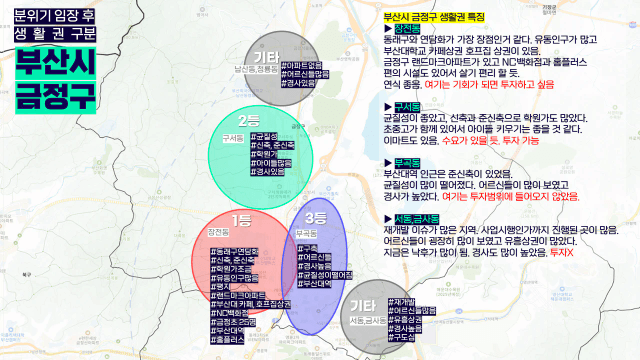The height and width of the screenshot is (360, 640).
Task: Click the arrow marker before 부곡동 heading
Action: coord(388,163)
